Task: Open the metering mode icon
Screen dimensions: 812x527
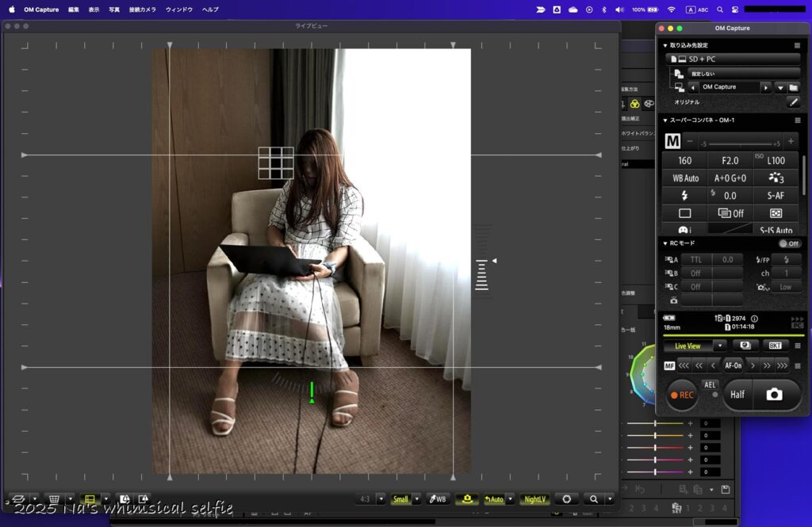Action: pos(776,213)
